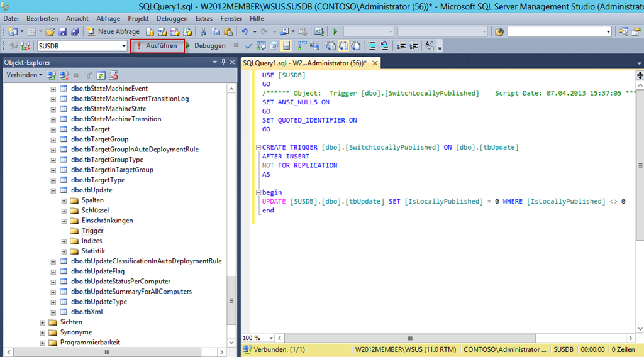Cut selection with the scissors icon
The width and height of the screenshot is (644, 357).
pos(203,31)
